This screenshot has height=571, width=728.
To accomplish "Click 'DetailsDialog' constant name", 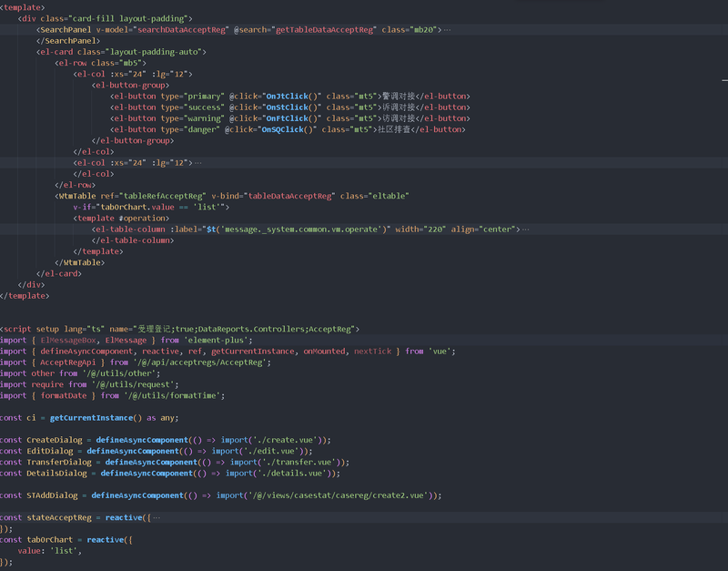I will point(56,474).
